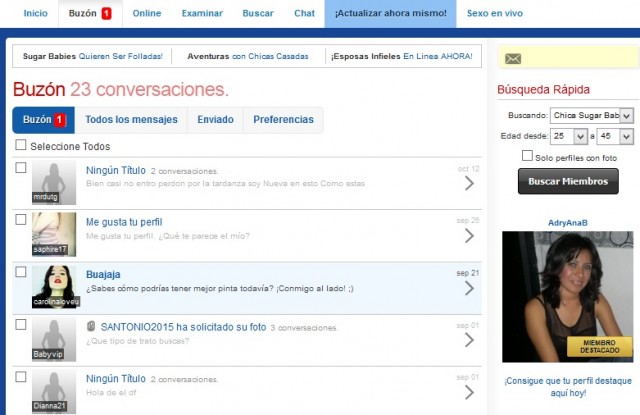This screenshot has width=640, height=415.
Task: Open the Online nav tab
Action: pyautogui.click(x=147, y=13)
